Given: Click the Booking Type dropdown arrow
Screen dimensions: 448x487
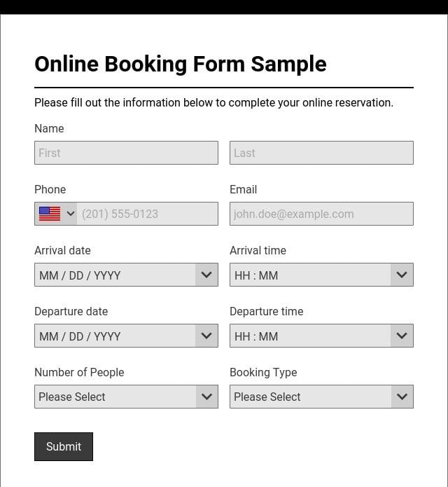Looking at the screenshot, I should [x=401, y=397].
